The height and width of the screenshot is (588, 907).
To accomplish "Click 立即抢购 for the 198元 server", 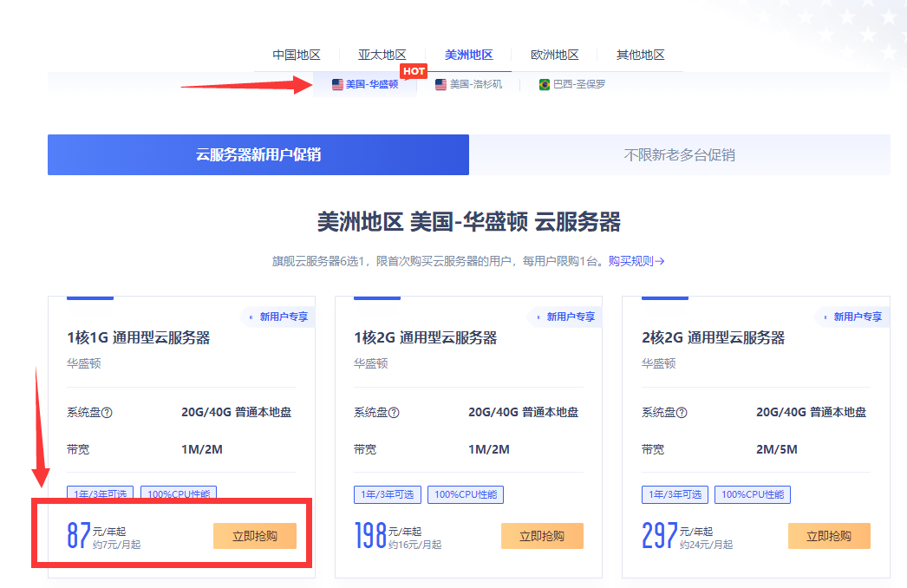I will [542, 536].
